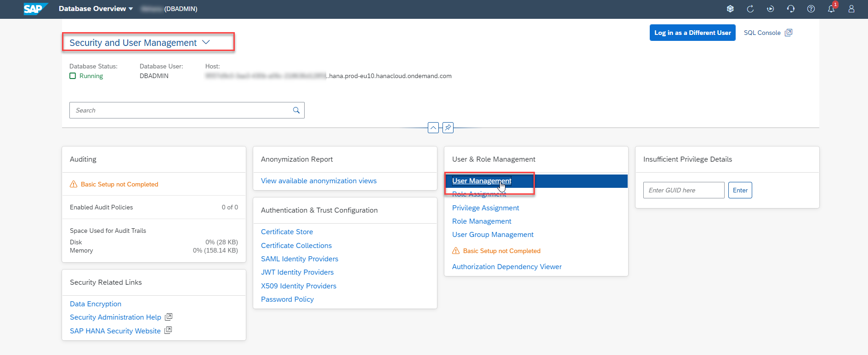Collapse header with the up-arrow button
This screenshot has width=868, height=355.
click(x=433, y=128)
